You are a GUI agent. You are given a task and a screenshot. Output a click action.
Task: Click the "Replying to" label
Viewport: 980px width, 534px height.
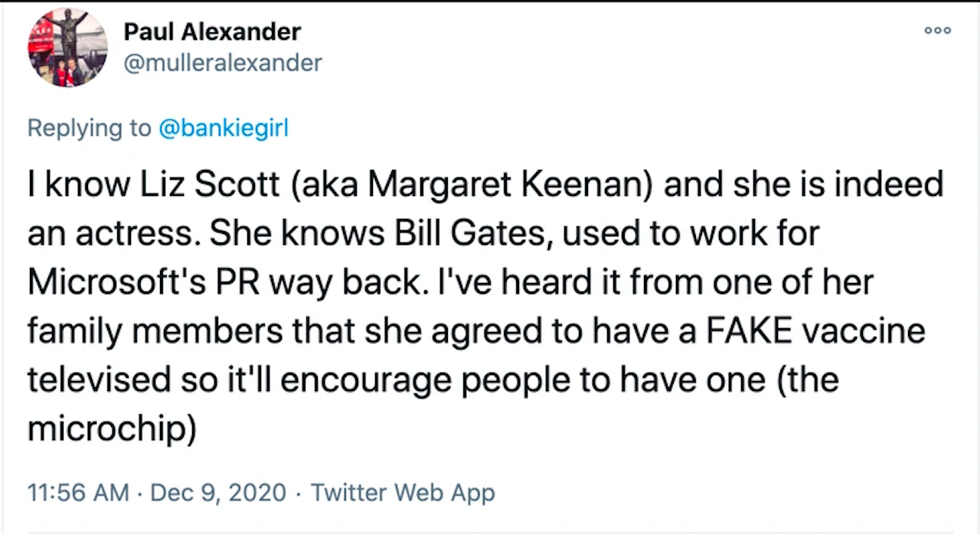90,128
